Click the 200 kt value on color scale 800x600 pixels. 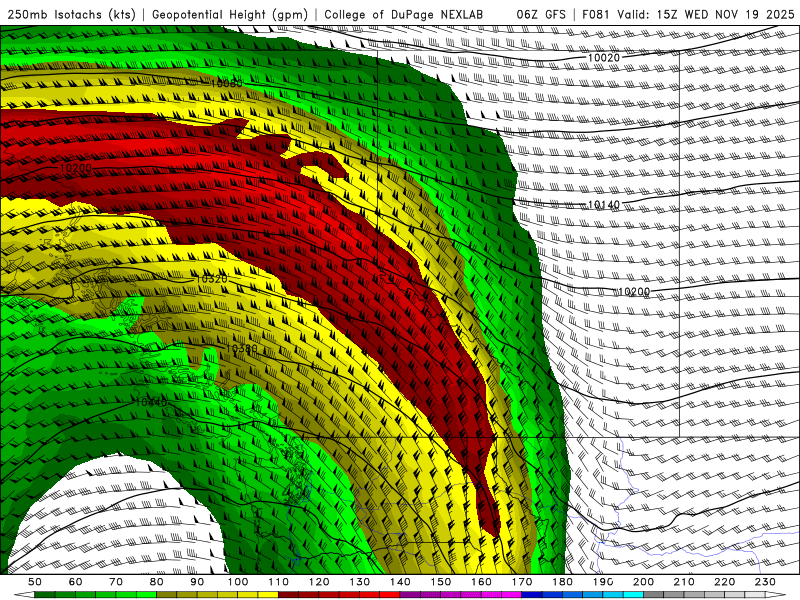[643, 582]
